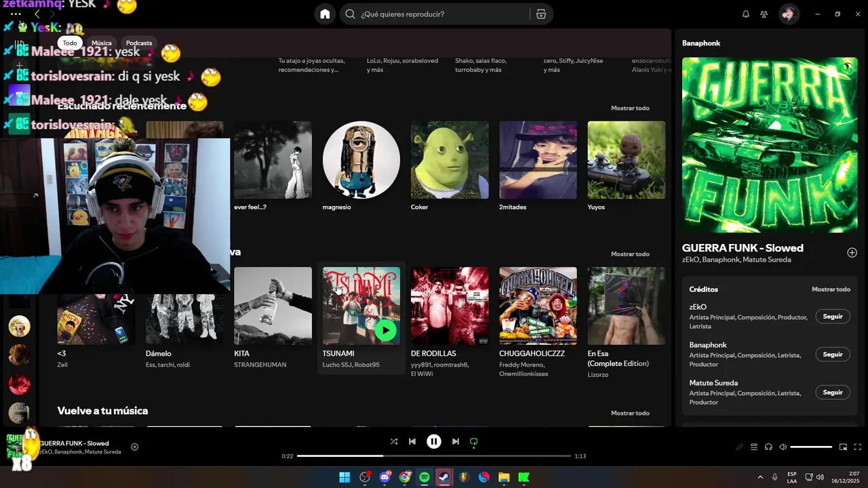This screenshot has width=868, height=488.
Task: Skip to previous track
Action: 412,441
